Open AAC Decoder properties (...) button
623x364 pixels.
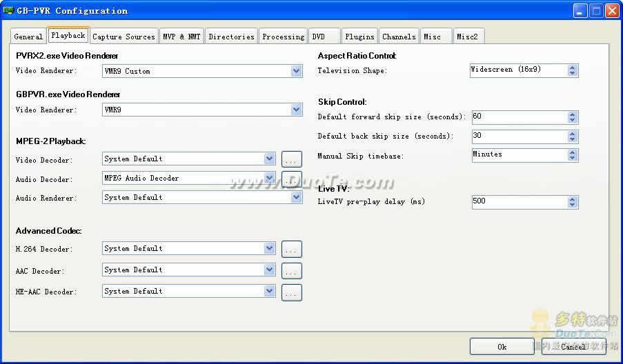click(292, 271)
